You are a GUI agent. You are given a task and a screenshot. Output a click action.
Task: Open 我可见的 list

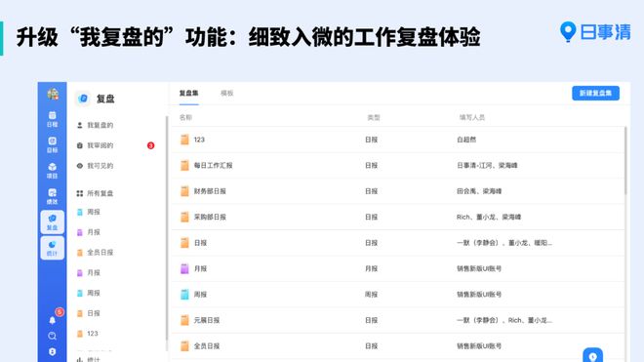[100, 166]
